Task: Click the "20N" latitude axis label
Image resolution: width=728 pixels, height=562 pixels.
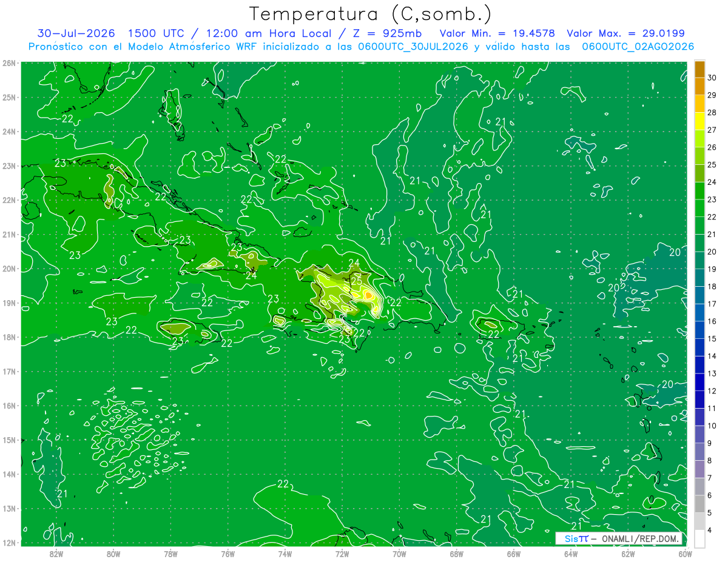Action: pos(9,269)
